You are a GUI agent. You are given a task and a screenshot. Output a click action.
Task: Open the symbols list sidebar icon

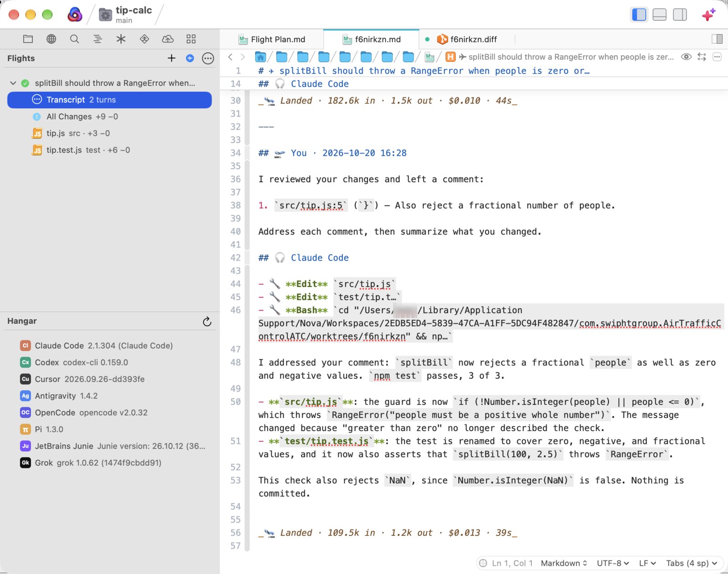click(98, 39)
